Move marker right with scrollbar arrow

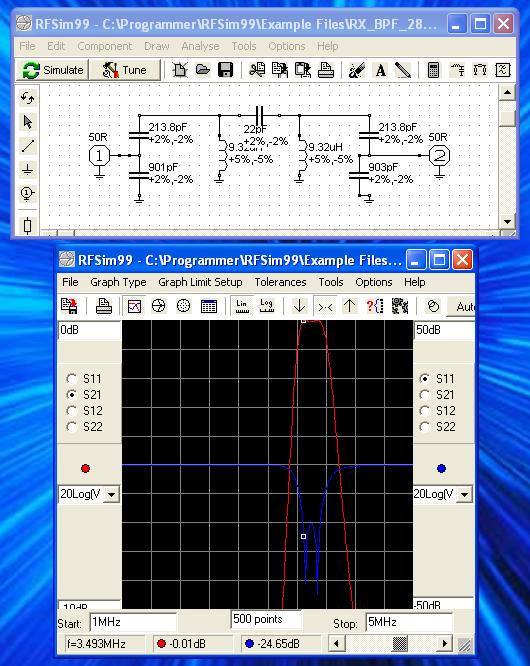point(445,643)
